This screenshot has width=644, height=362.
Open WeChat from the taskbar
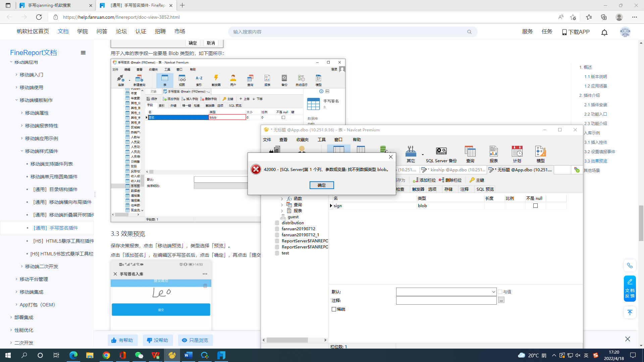click(139, 355)
